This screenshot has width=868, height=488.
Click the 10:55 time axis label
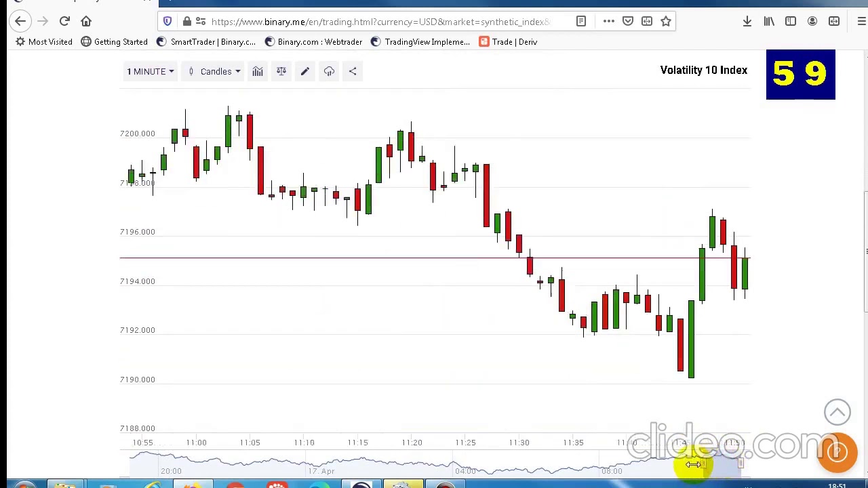pos(142,443)
